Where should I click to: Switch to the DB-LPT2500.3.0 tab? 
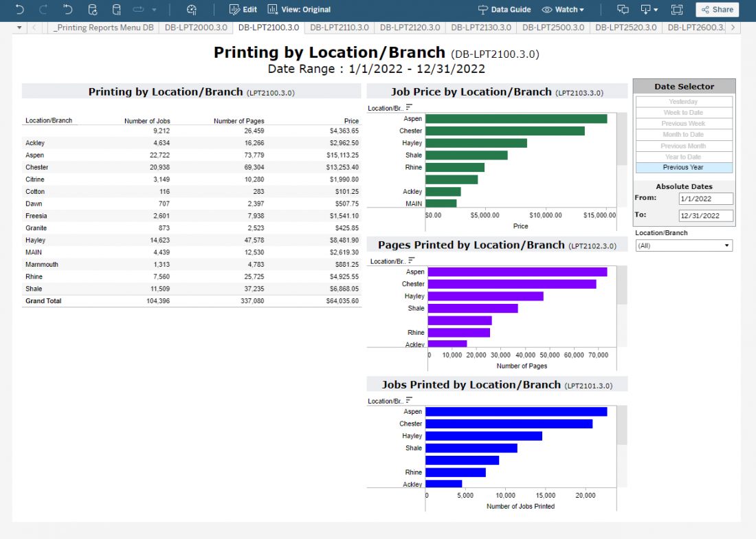(553, 27)
